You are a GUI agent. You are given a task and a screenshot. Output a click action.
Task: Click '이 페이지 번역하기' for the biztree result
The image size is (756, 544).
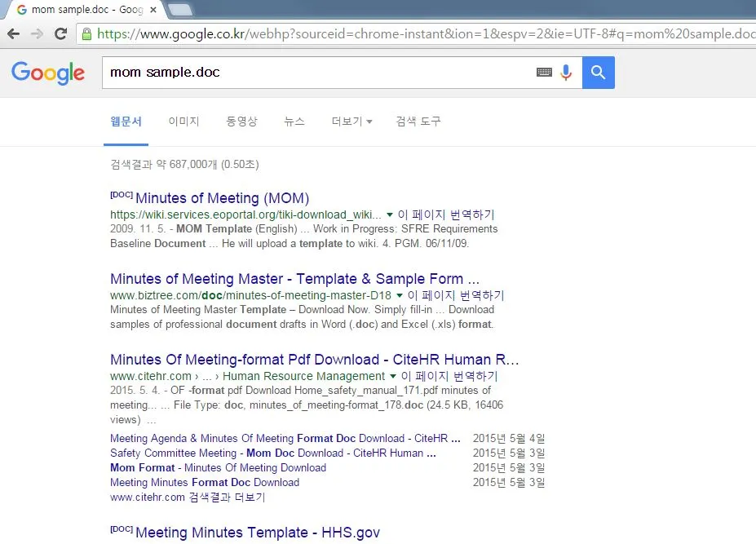click(456, 295)
